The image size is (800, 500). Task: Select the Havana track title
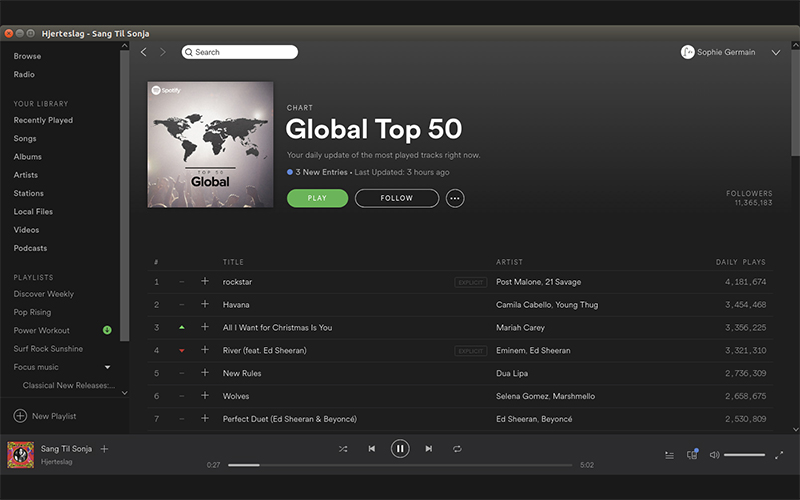point(236,305)
